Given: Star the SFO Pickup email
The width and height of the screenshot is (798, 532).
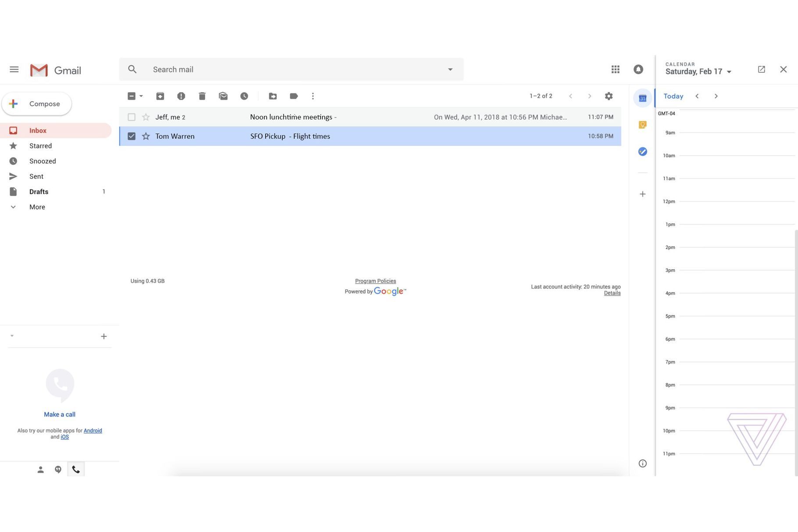Looking at the screenshot, I should pyautogui.click(x=145, y=136).
